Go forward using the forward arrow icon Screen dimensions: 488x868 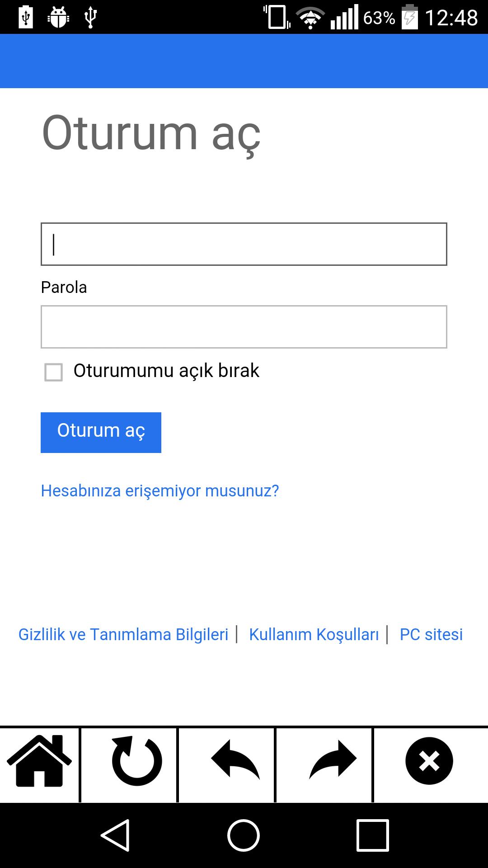coord(331,761)
